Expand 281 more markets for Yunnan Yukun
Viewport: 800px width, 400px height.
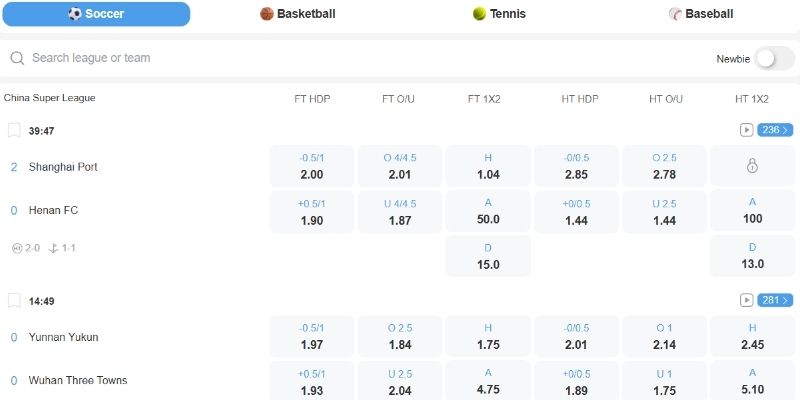click(x=775, y=301)
